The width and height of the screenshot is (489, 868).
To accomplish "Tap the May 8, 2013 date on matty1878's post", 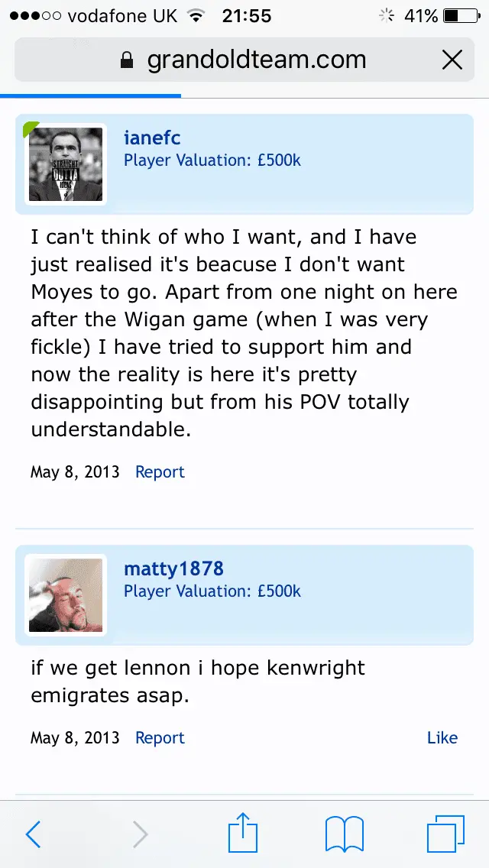I will click(75, 738).
